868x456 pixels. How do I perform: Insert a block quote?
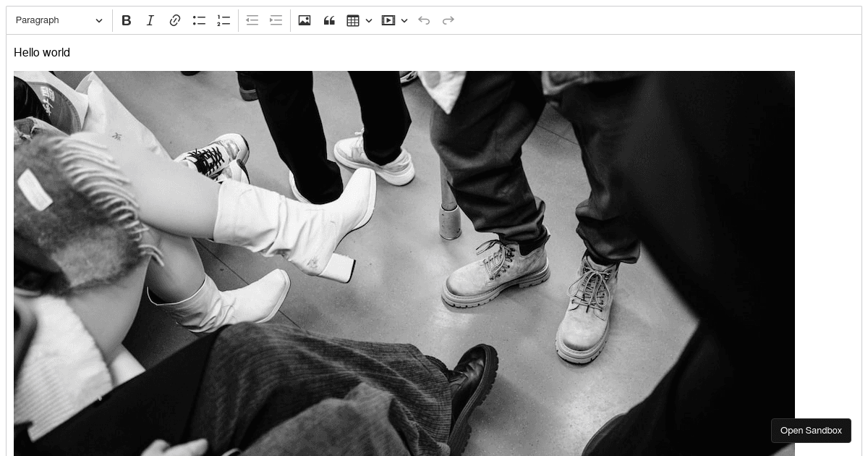coord(329,20)
